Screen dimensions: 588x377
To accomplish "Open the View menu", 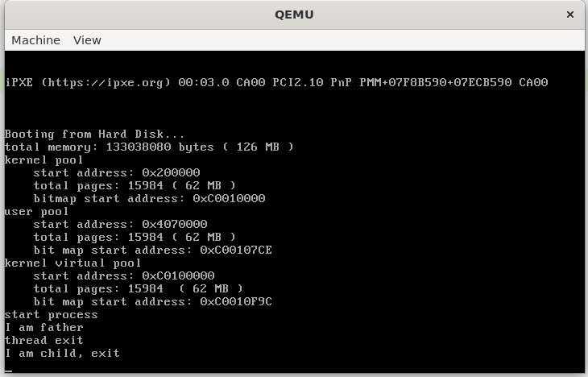I will (x=87, y=40).
